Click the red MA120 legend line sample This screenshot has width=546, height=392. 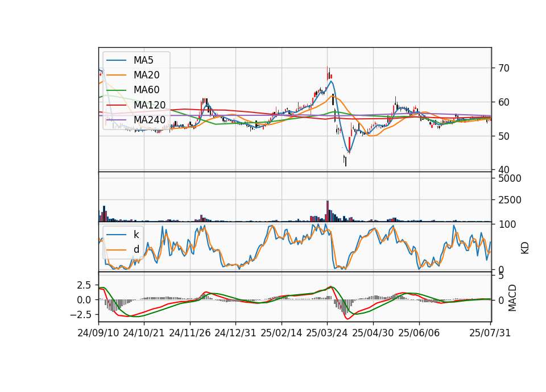(x=116, y=105)
